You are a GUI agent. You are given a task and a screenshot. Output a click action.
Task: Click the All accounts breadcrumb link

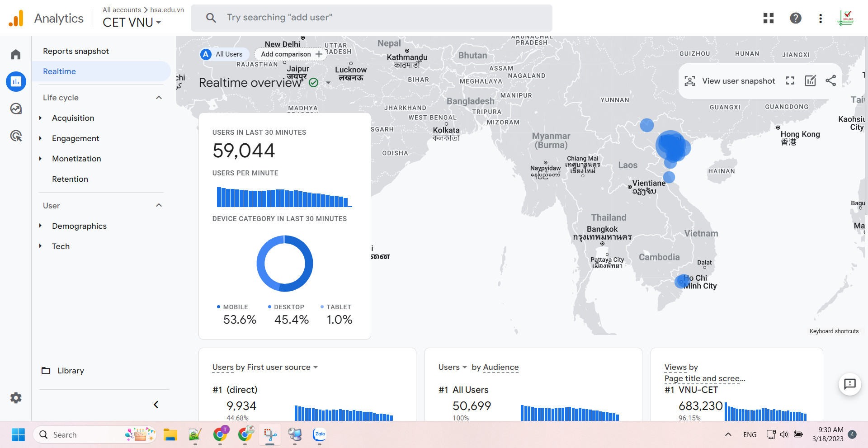(122, 10)
